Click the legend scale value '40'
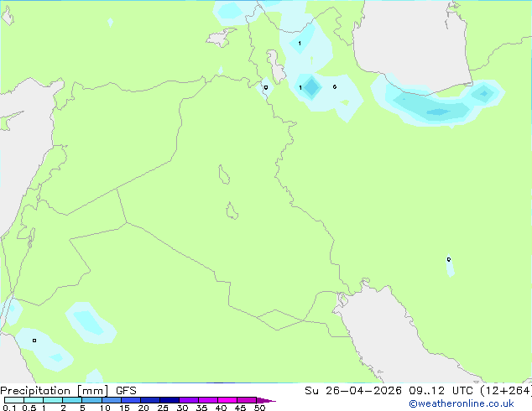The width and height of the screenshot is (532, 411). tap(221, 408)
